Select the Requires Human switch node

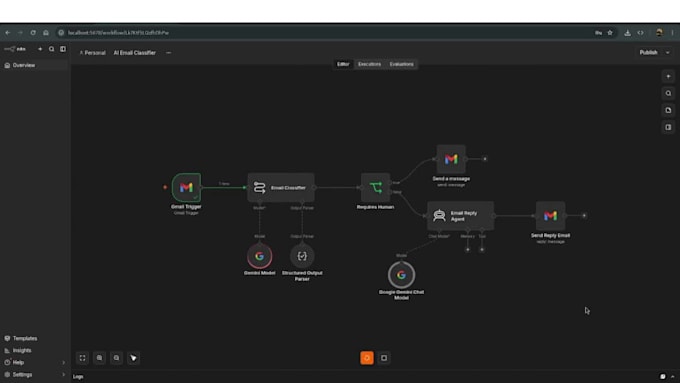376,187
